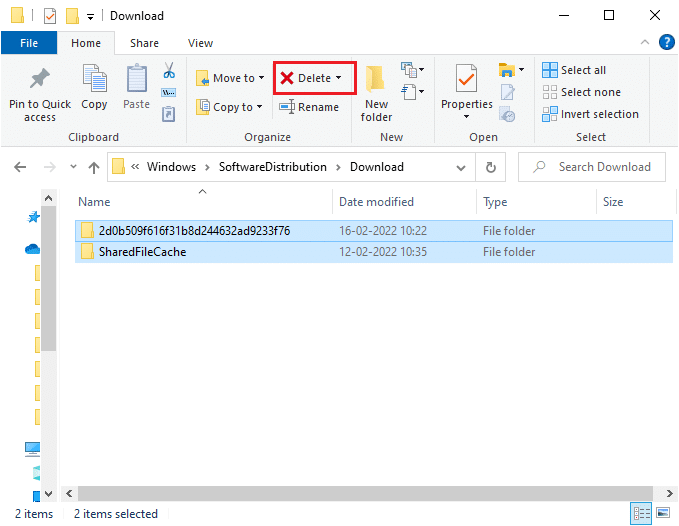Viewport: 679px width, 526px height.
Task: Go forward with the right arrow
Action: coord(50,167)
